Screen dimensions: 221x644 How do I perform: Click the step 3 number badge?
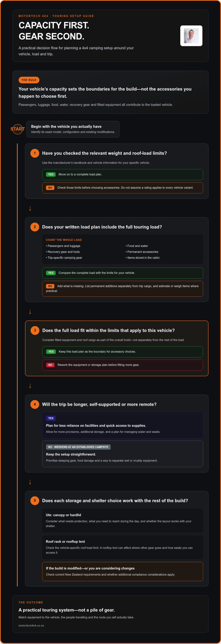pos(35,330)
